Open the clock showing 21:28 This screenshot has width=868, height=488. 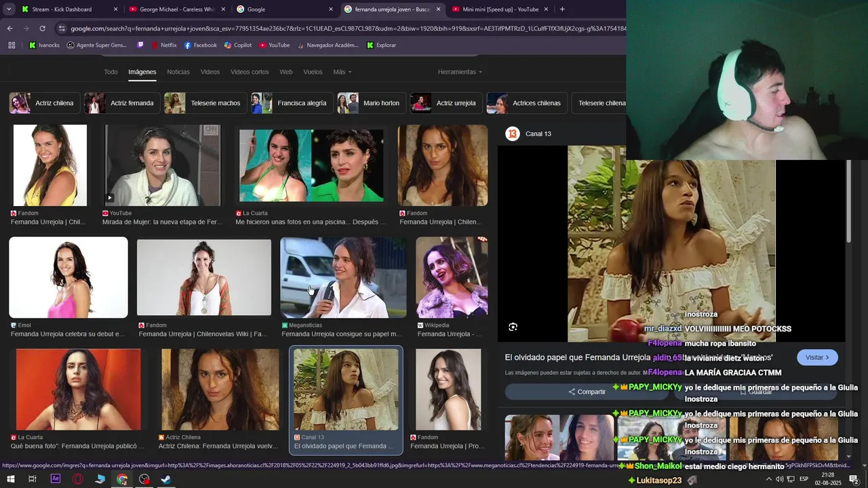tap(827, 479)
